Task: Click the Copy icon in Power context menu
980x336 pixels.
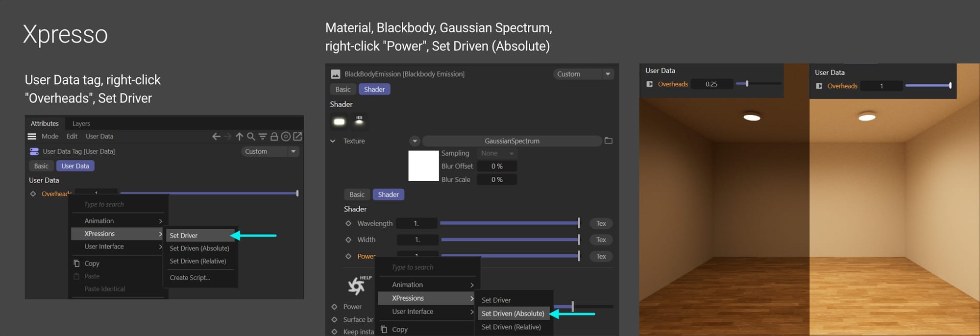Action: coord(384,329)
